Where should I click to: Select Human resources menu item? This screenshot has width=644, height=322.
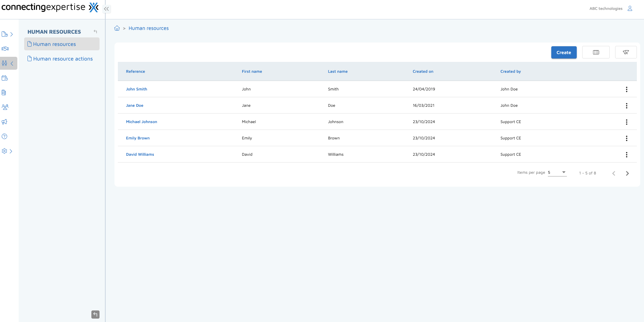click(54, 44)
